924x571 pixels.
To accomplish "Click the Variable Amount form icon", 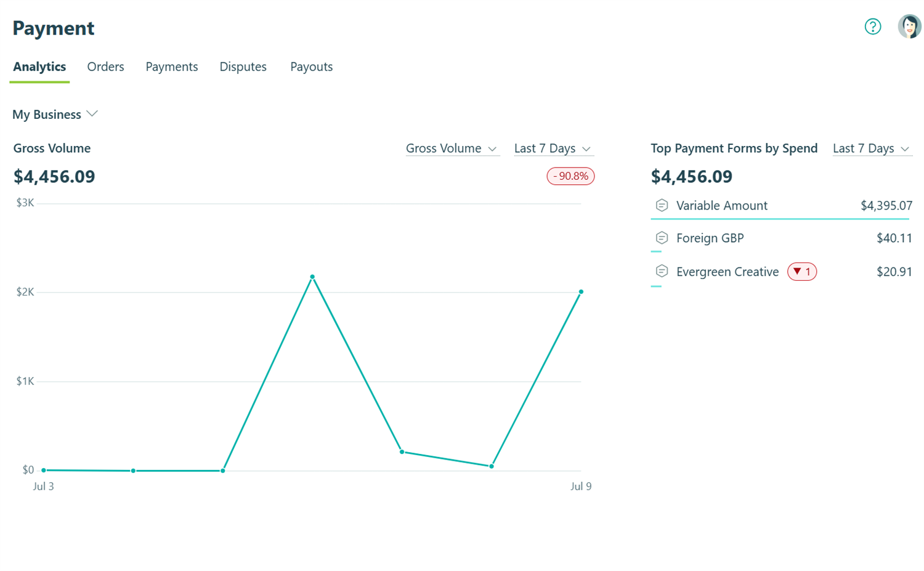I will click(x=662, y=205).
